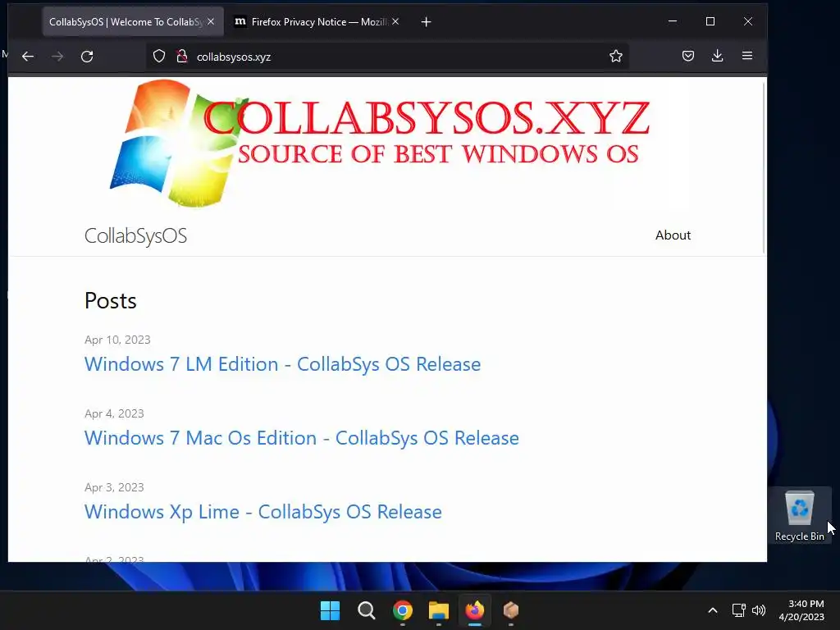The width and height of the screenshot is (840, 630).
Task: Save page to Pocket
Action: click(688, 57)
